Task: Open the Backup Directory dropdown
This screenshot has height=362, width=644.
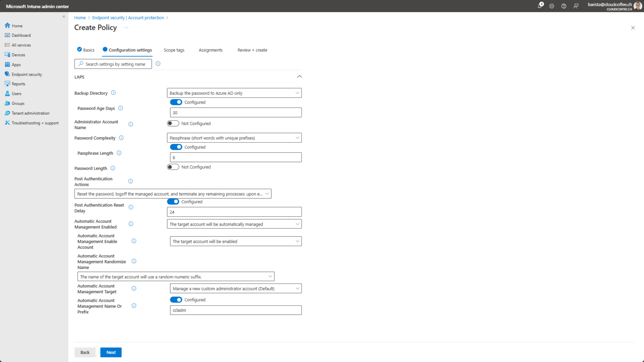Action: (x=234, y=93)
